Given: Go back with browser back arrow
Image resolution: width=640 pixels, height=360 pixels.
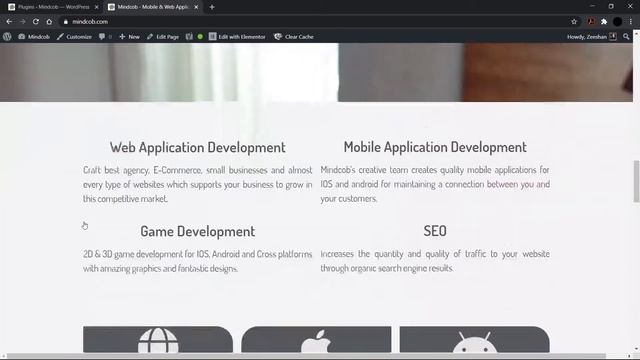Looking at the screenshot, I should coord(9,22).
